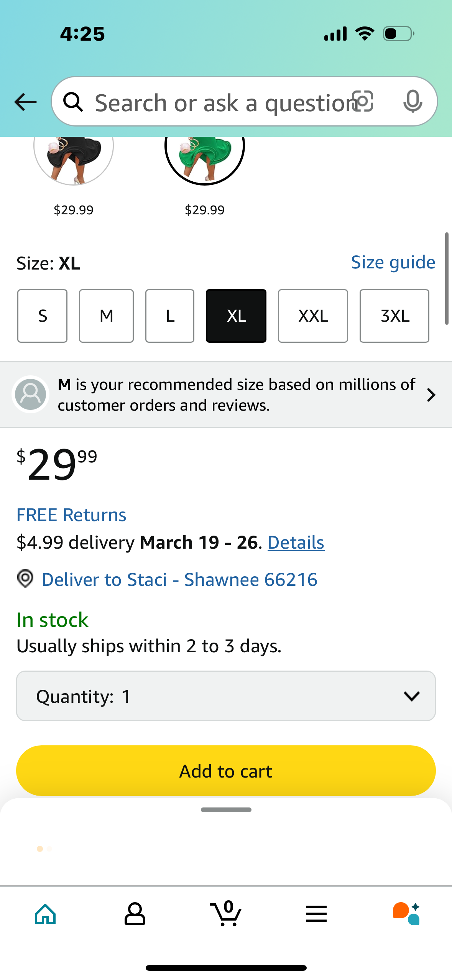Screen dimensions: 452x980
Task: Open the account profile icon
Action: (x=135, y=914)
